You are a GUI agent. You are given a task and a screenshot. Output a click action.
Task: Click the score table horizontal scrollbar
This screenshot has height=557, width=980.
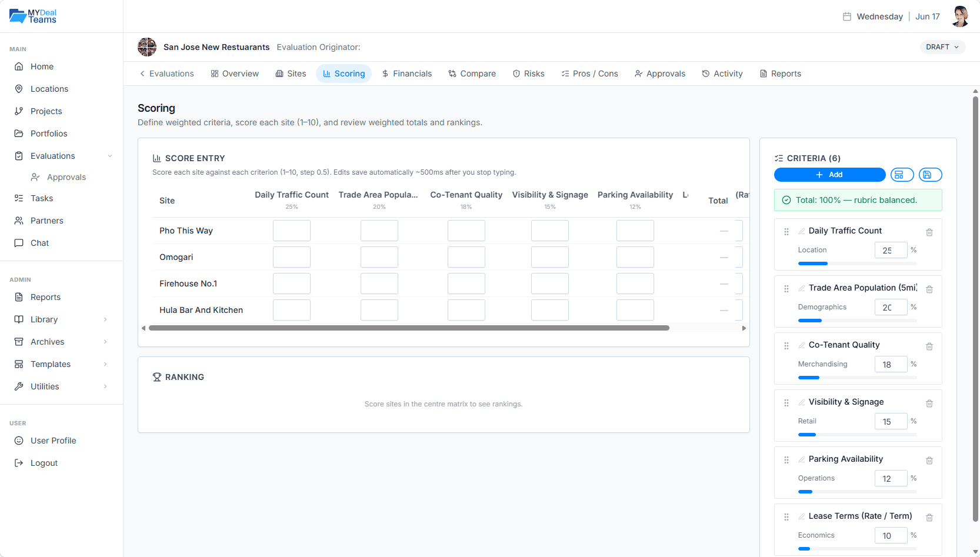coord(409,328)
